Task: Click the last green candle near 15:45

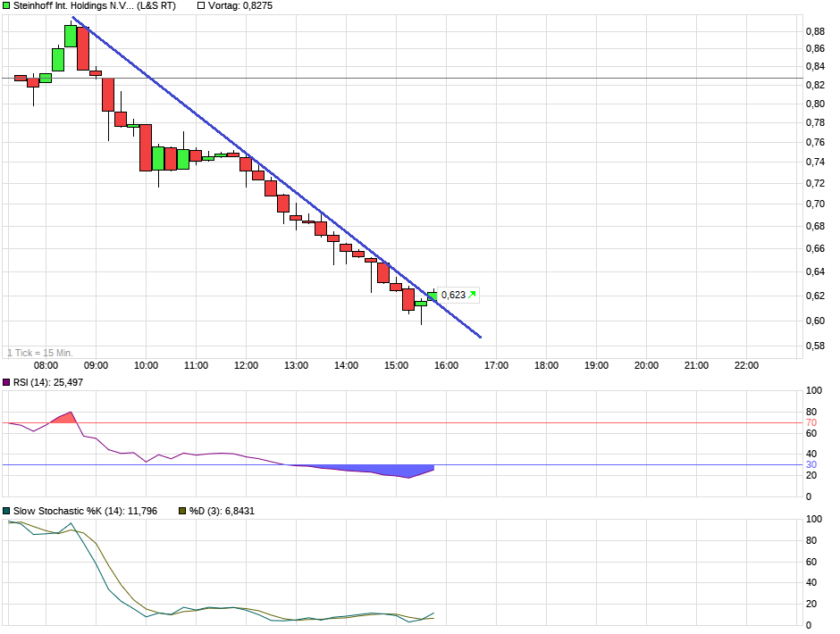Action: point(433,296)
